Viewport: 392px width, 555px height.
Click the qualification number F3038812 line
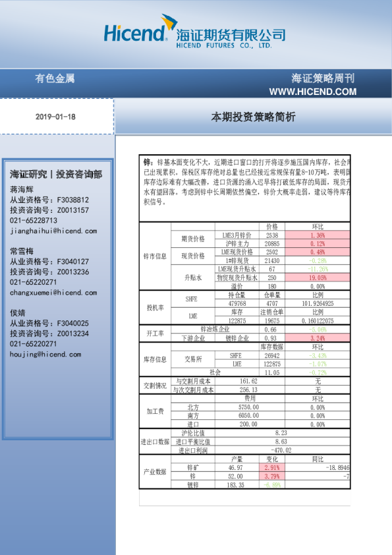click(49, 200)
